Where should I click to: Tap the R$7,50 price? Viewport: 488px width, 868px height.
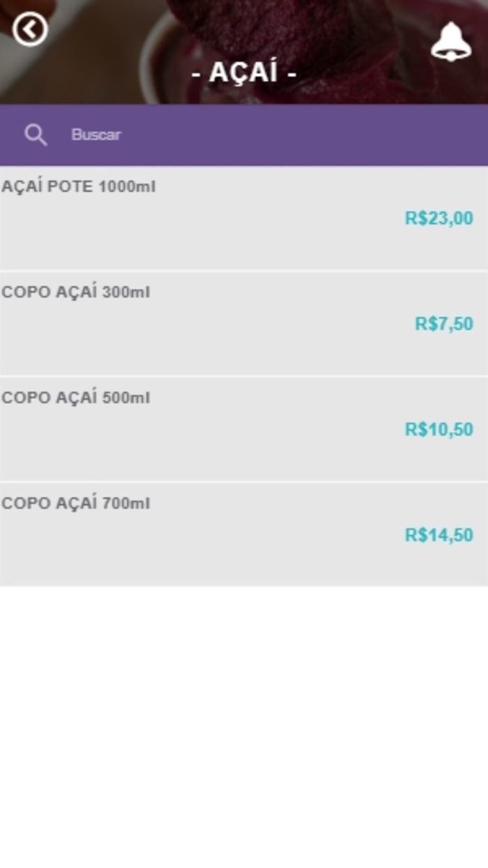[443, 324]
